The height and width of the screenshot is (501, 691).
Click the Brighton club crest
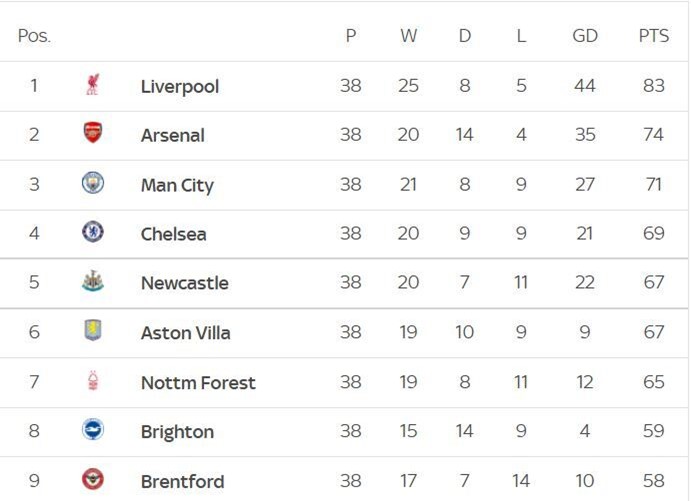click(x=93, y=430)
